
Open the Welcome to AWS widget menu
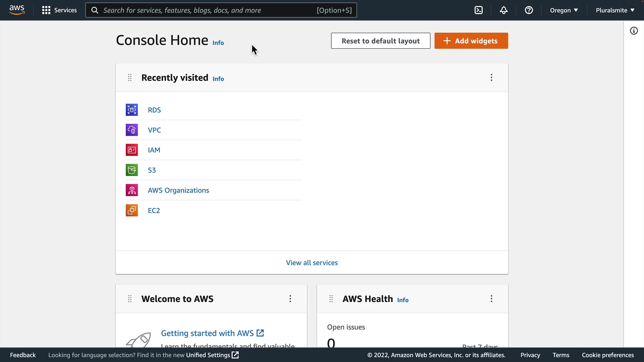tap(290, 299)
